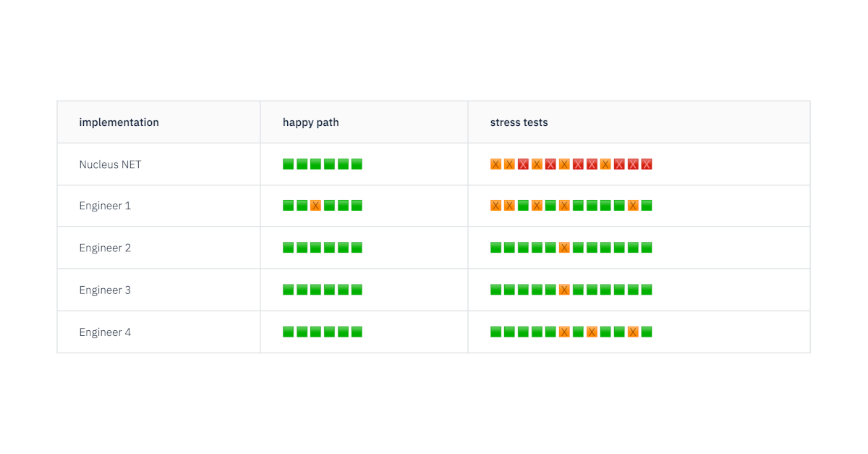Viewport: 868px width, 454px height.
Task: Click first green square in Engineer 3 stress tests
Action: pyautogui.click(x=495, y=290)
